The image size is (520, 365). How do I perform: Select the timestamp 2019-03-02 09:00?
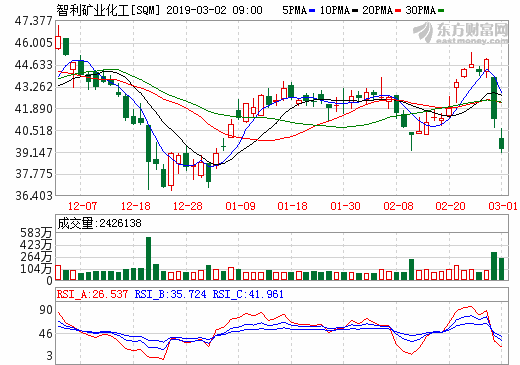[214, 10]
